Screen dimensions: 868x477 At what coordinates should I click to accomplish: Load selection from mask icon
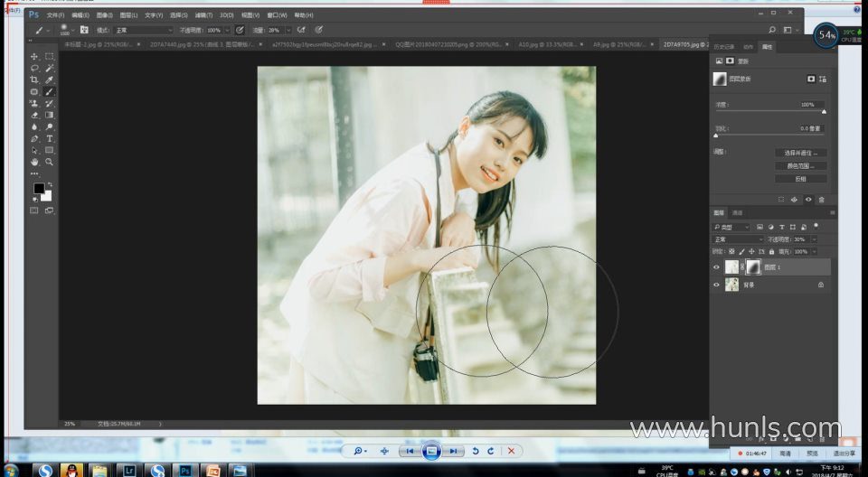pyautogui.click(x=781, y=200)
